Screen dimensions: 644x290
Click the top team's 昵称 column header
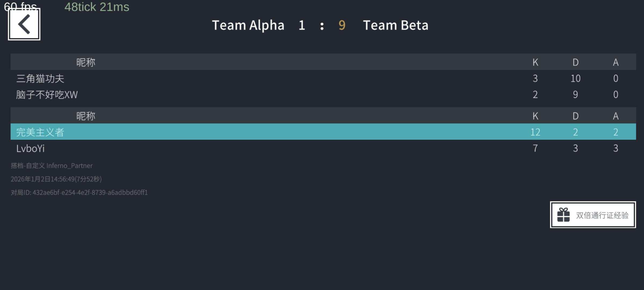86,62
